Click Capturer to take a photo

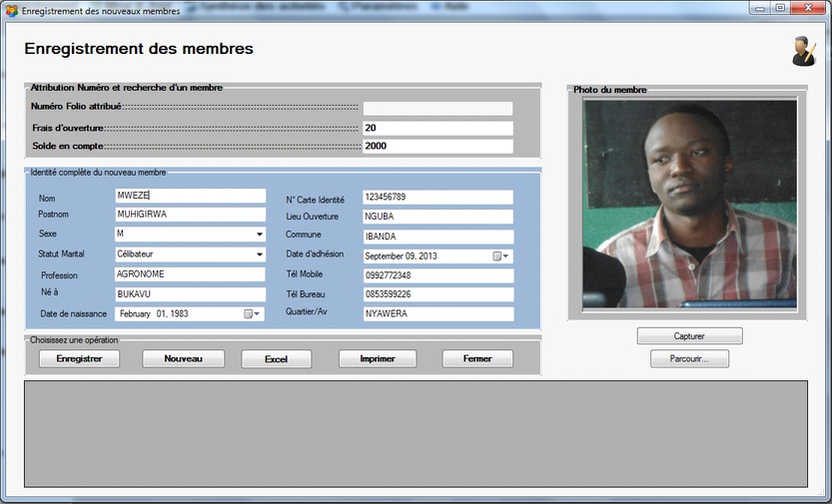point(689,336)
